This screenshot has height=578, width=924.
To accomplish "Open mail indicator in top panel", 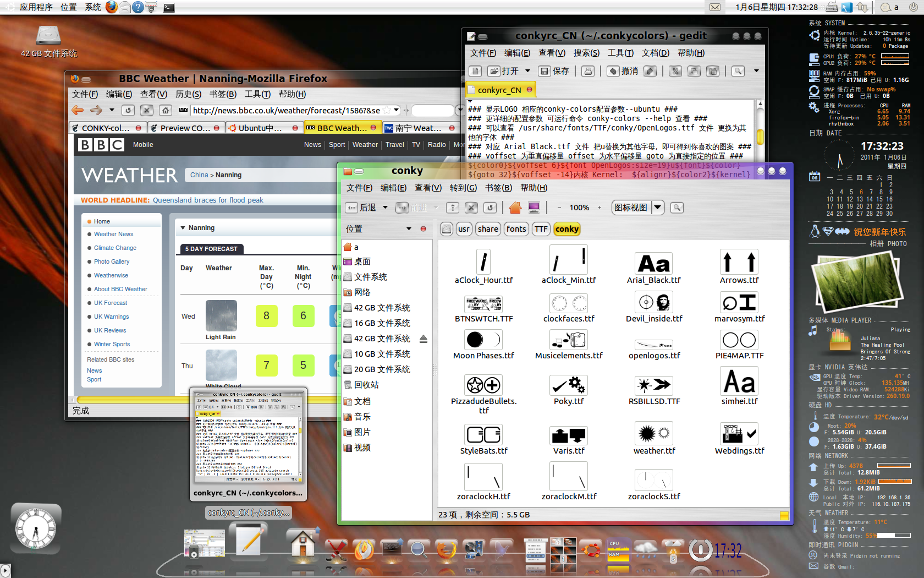I will [x=714, y=7].
